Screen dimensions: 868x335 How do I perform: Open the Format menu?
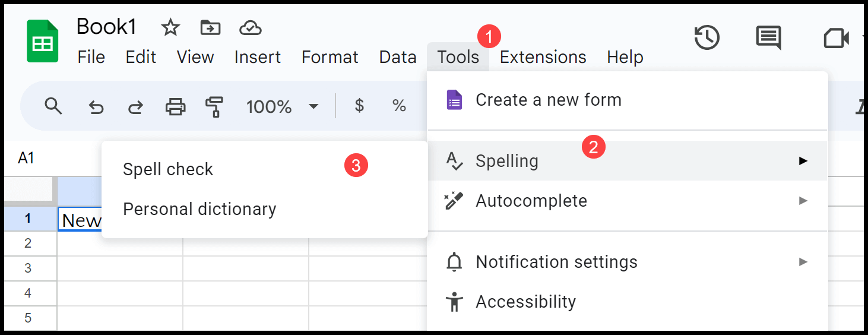tap(330, 57)
